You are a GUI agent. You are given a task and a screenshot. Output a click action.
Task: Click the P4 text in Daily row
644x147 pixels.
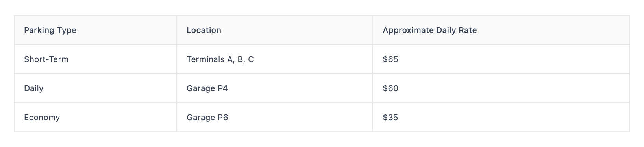tap(222, 88)
